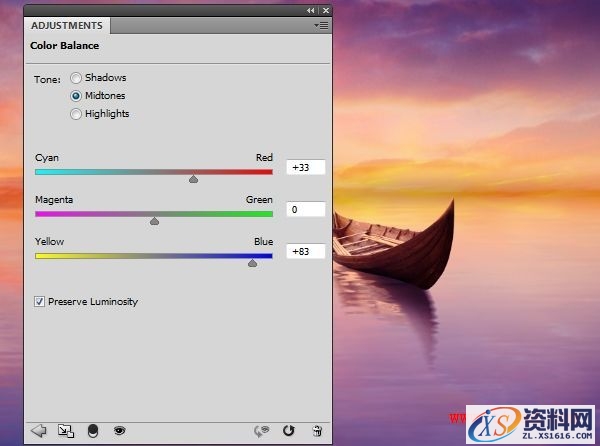The height and width of the screenshot is (446, 600).
Task: Click the return to adjustment list arrow
Action: 40,431
